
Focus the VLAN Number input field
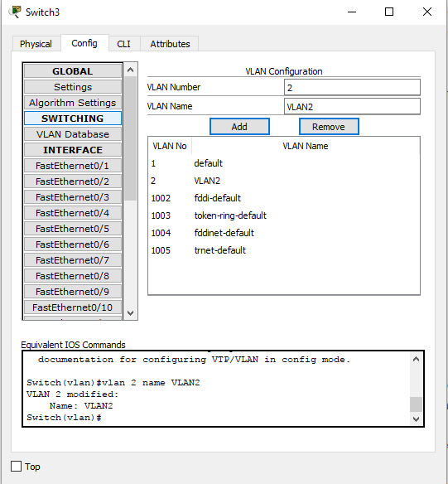352,87
